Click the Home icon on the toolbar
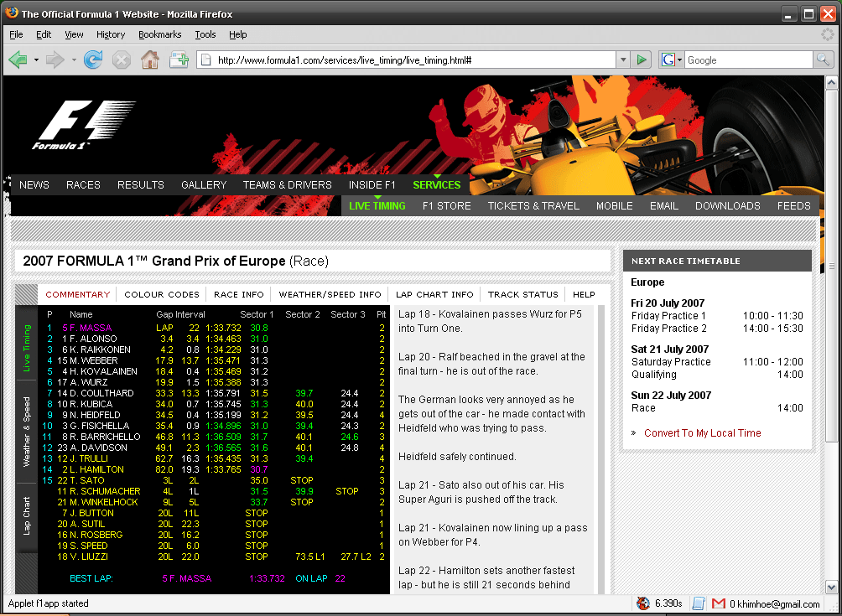The image size is (842, 616). point(149,60)
